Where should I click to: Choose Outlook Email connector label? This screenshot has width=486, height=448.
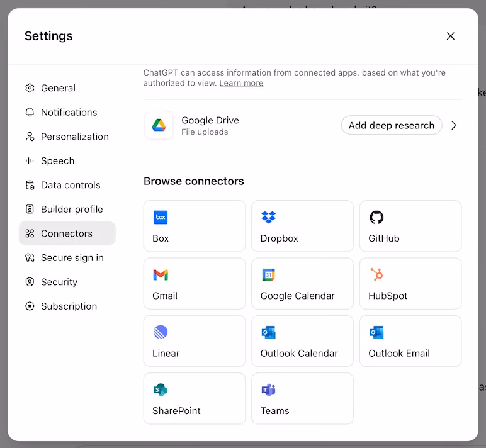click(399, 353)
